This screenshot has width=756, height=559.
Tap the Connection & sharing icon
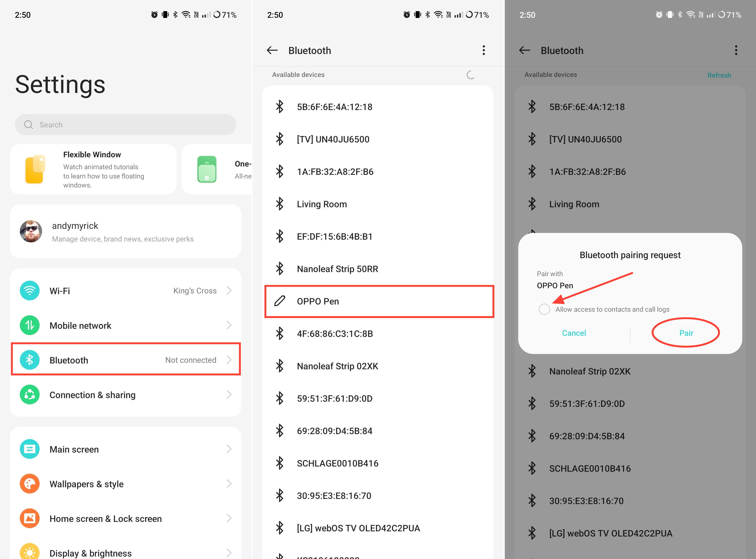click(30, 395)
